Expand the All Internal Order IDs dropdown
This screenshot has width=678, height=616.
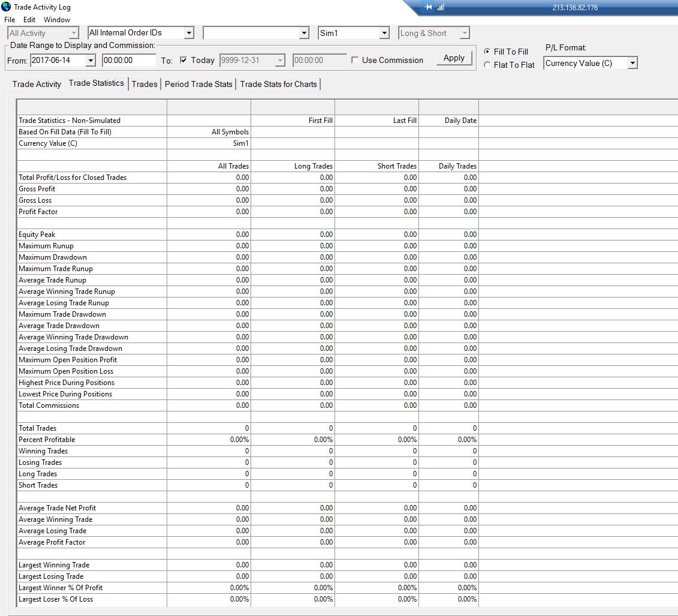point(188,33)
